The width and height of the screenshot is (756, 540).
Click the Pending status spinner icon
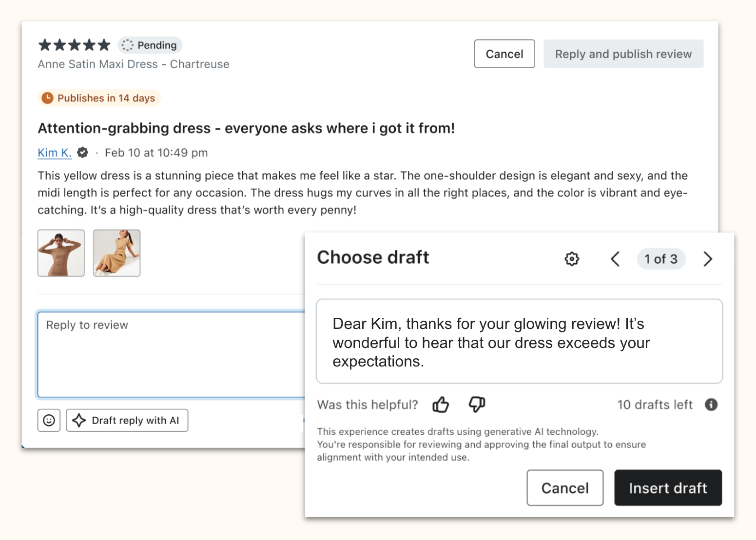127,45
